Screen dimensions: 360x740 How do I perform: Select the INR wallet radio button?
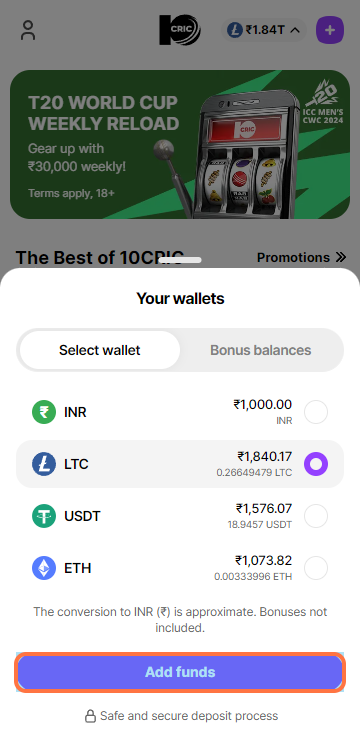point(316,412)
